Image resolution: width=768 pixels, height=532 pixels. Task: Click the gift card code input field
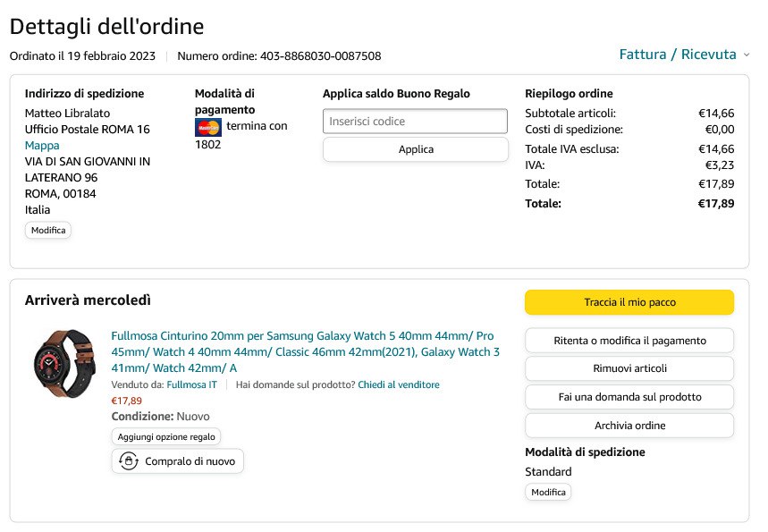click(x=415, y=122)
